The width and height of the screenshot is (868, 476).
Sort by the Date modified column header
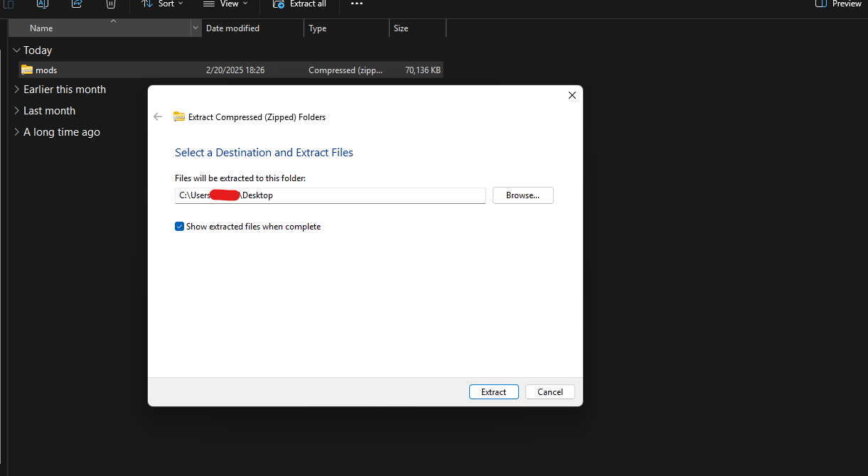[232, 28]
